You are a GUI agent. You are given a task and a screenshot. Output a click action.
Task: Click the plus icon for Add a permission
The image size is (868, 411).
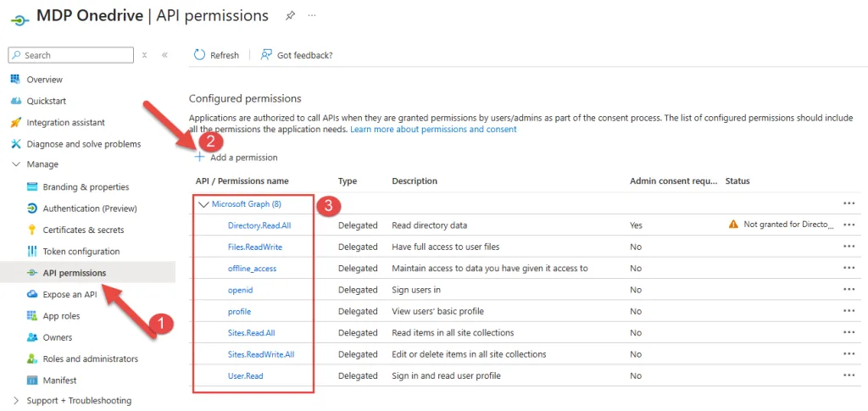[200, 157]
